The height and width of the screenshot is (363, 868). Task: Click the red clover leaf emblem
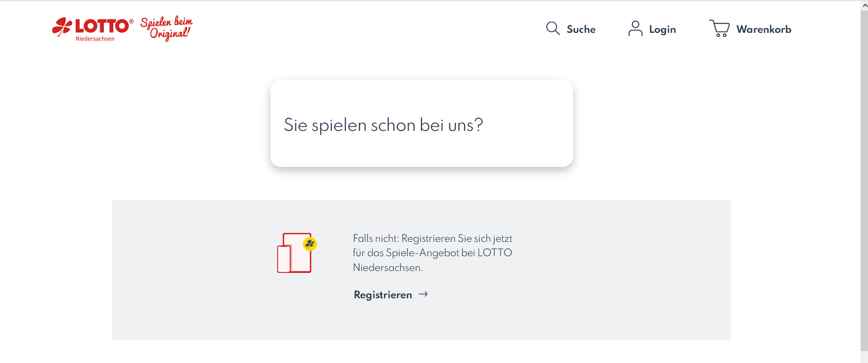[62, 27]
